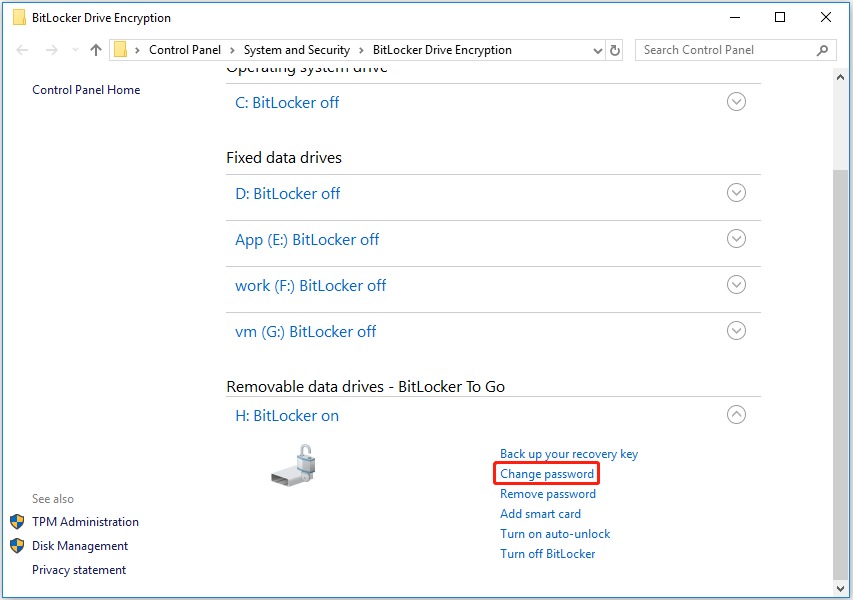Go to System and Security breadcrumb

pyautogui.click(x=296, y=50)
